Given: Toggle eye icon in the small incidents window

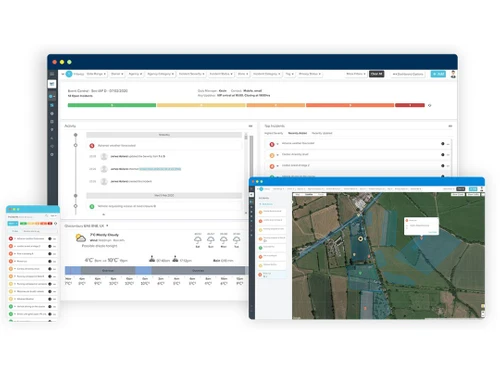Looking at the screenshot, I should pos(55,223).
